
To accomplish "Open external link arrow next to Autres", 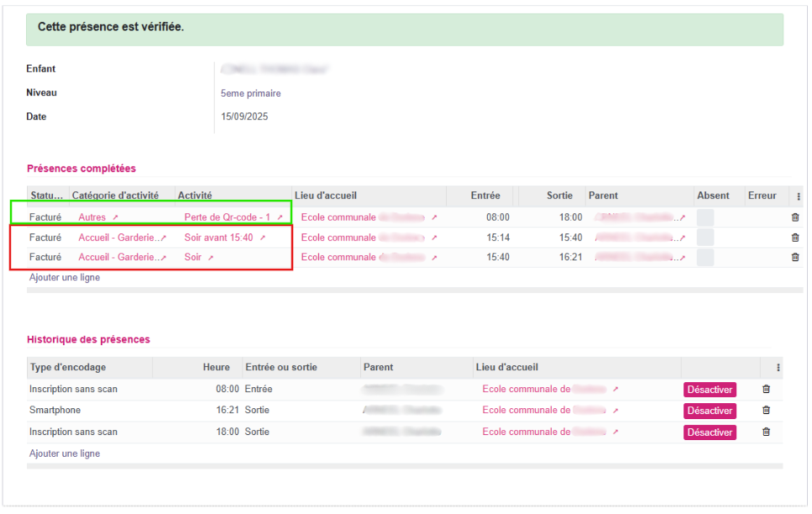I will tap(115, 218).
